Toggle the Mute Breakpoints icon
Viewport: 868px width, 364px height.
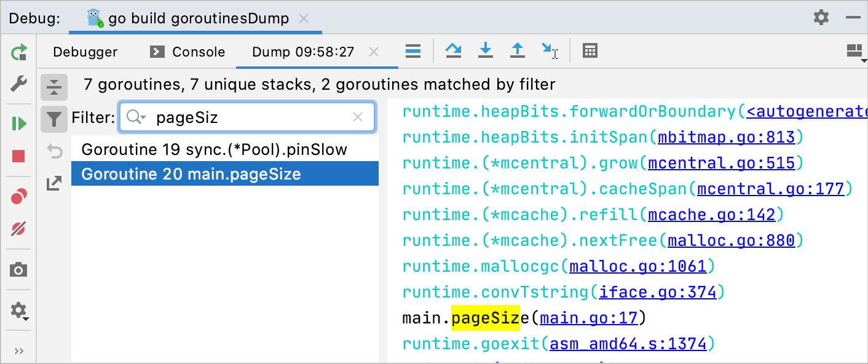(x=19, y=229)
